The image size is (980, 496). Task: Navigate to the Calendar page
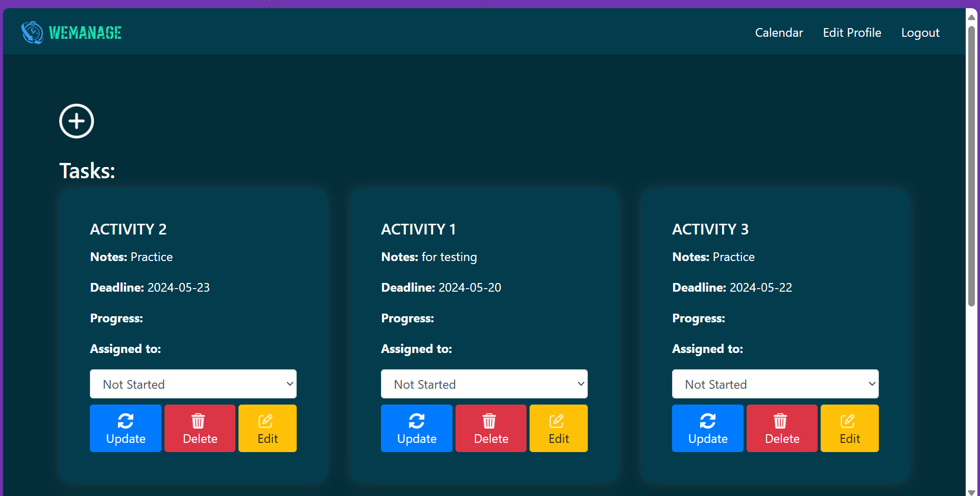click(778, 32)
